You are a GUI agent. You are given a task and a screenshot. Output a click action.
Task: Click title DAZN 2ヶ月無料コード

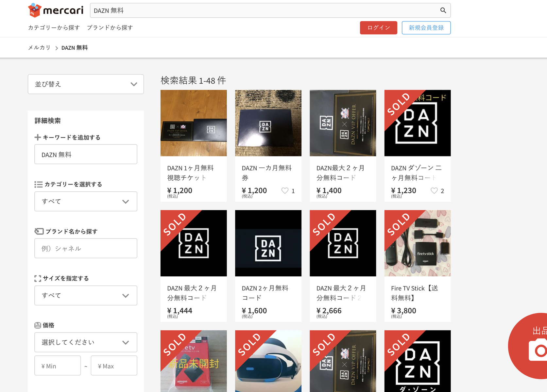265,293
